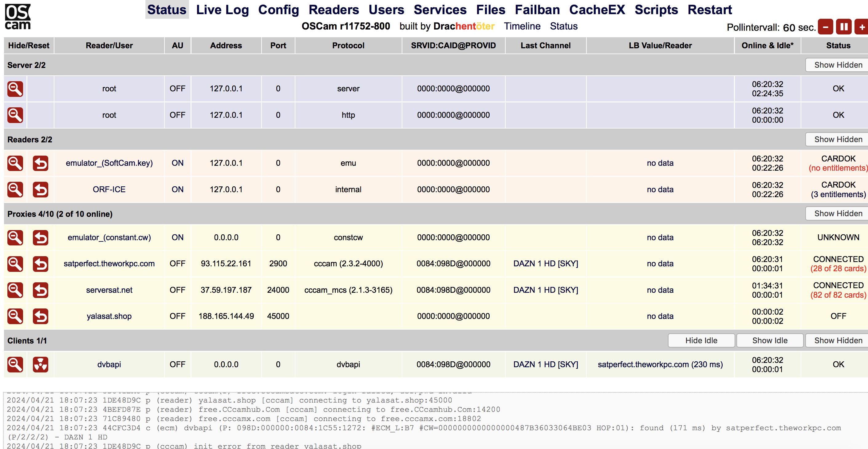This screenshot has height=449, width=868.
Task: Open yalasat.shop reader link
Action: [x=109, y=316]
